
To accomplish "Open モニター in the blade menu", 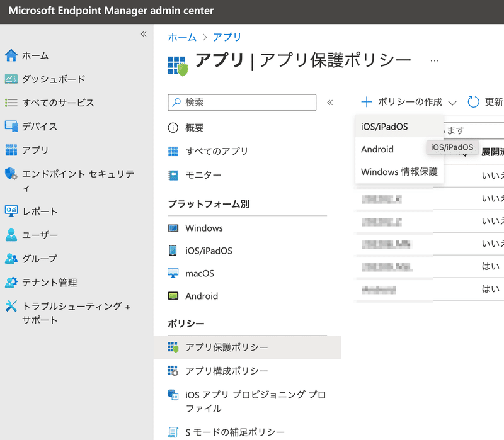I will (195, 175).
